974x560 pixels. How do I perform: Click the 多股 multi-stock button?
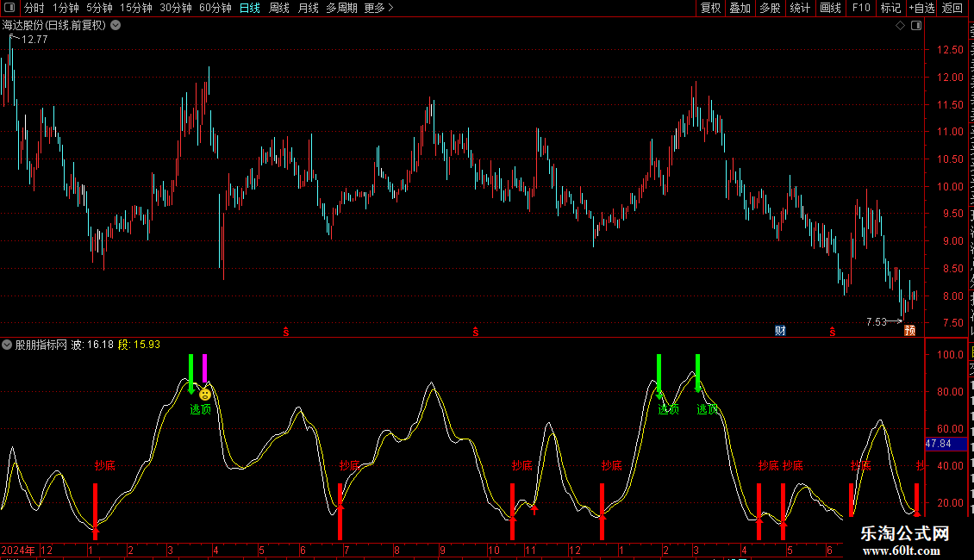tap(770, 8)
